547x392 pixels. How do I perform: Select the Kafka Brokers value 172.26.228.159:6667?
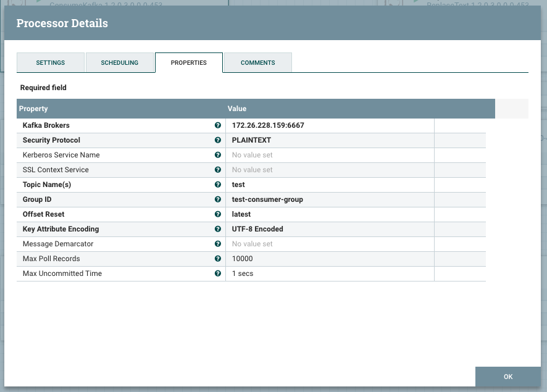point(268,125)
